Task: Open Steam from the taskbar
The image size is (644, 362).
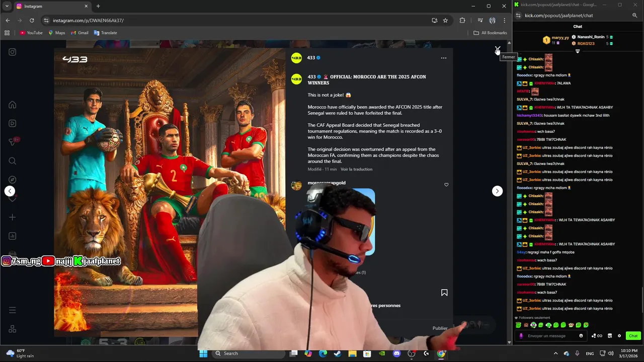Action: (x=337, y=353)
